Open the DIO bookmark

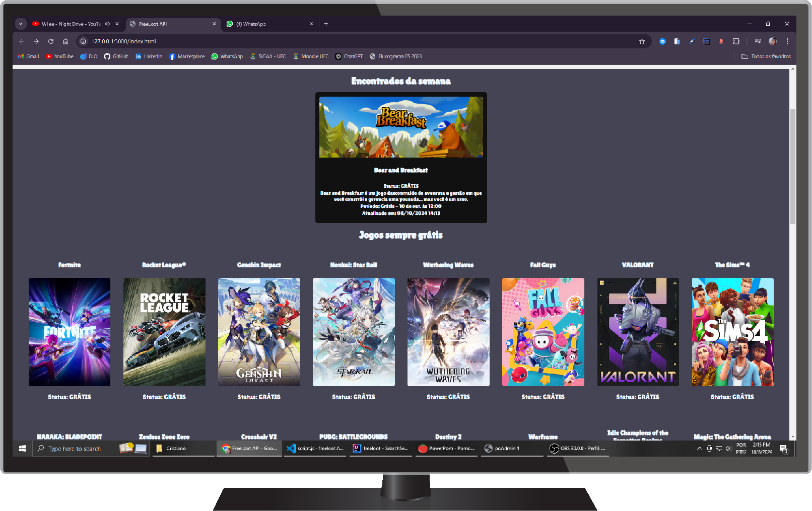pyautogui.click(x=89, y=56)
